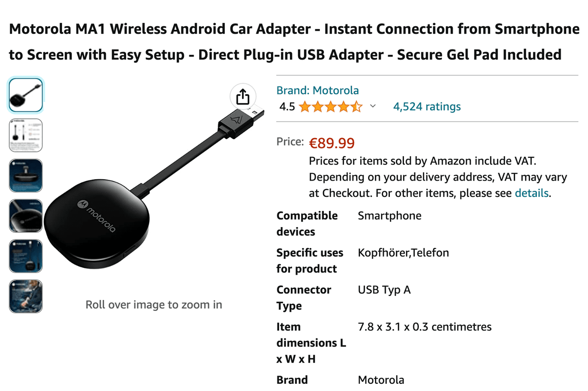
Task: Click the third star of the rating
Action: click(x=332, y=107)
